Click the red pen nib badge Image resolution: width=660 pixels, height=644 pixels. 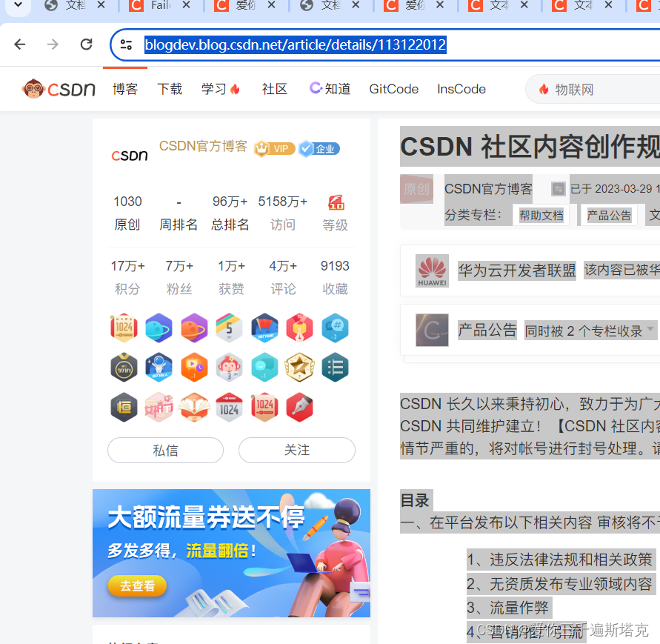click(299, 408)
